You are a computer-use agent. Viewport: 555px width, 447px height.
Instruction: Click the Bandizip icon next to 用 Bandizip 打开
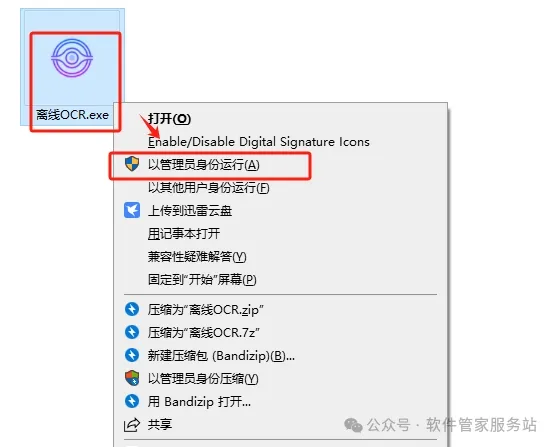132,401
